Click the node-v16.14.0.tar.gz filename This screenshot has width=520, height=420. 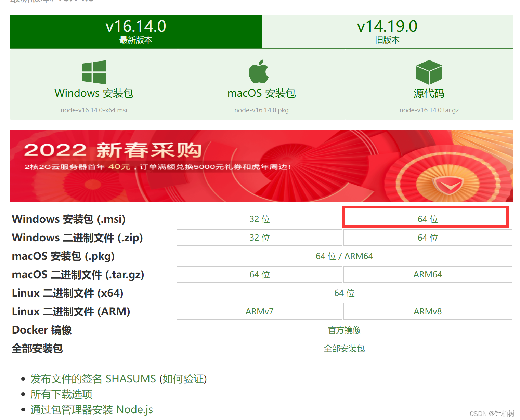(x=429, y=110)
